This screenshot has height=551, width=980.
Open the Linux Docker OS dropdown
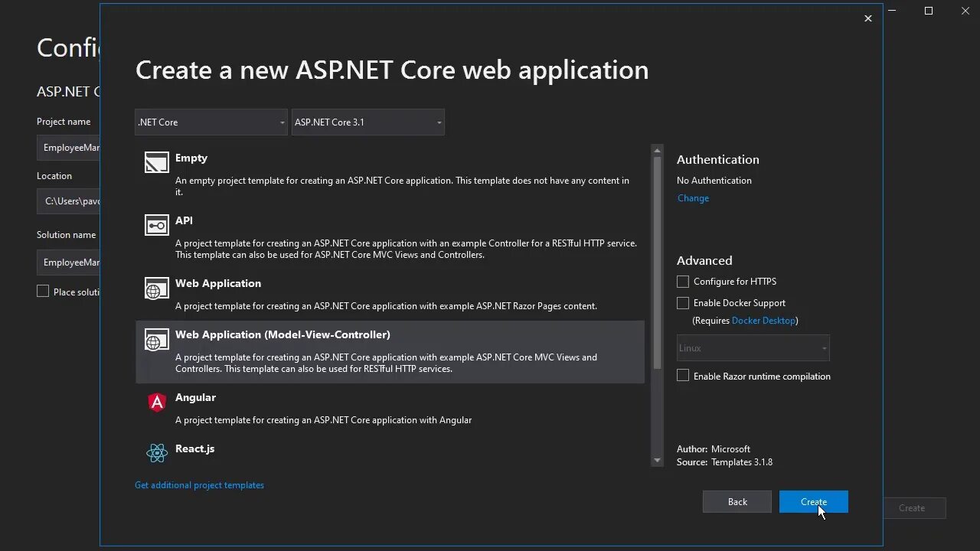point(753,348)
